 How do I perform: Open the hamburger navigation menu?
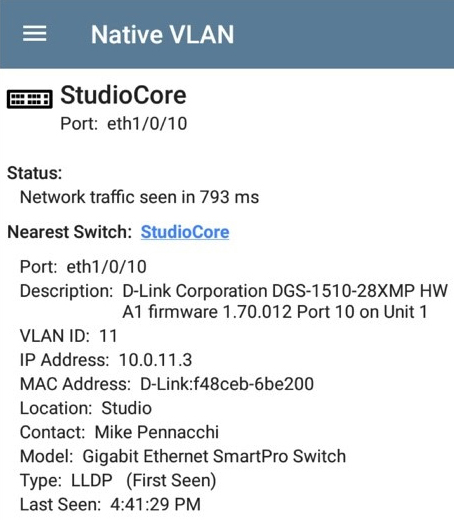35,34
